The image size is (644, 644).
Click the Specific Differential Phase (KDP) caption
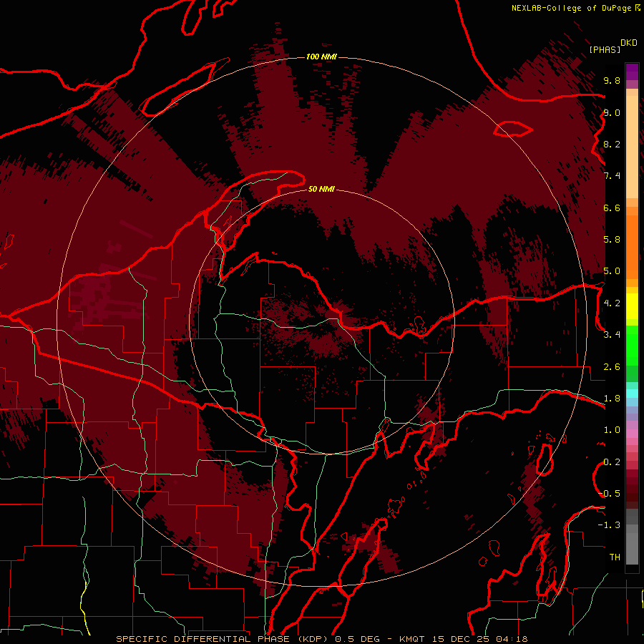pos(223,639)
